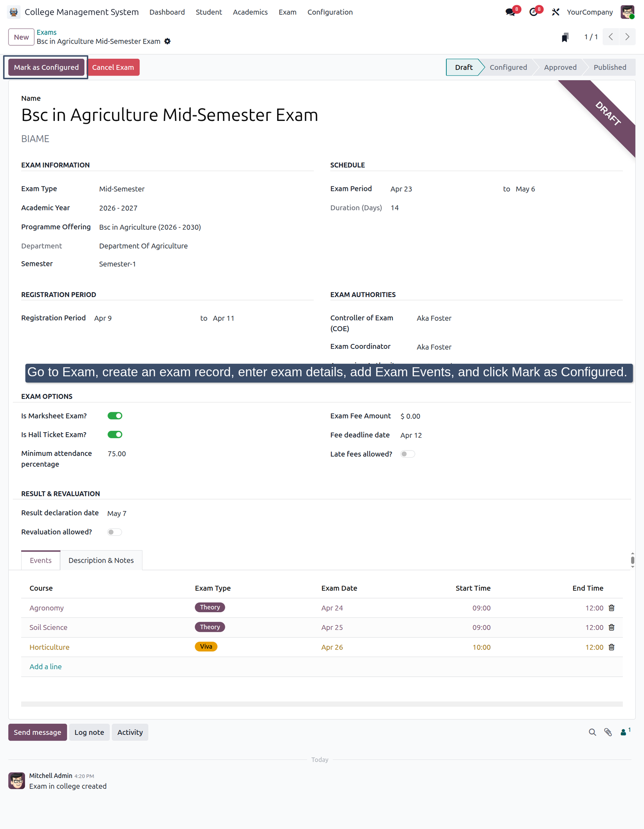
Task: Click the debug tools wrench icon
Action: tap(556, 12)
